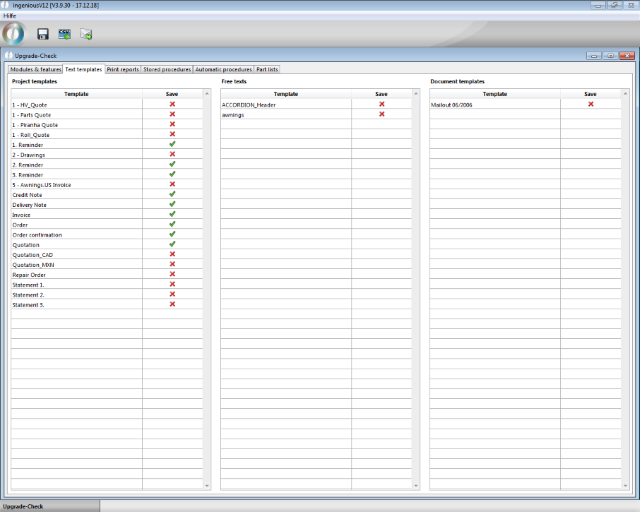
Task: Click the send mail toolbar icon
Action: tap(86, 34)
